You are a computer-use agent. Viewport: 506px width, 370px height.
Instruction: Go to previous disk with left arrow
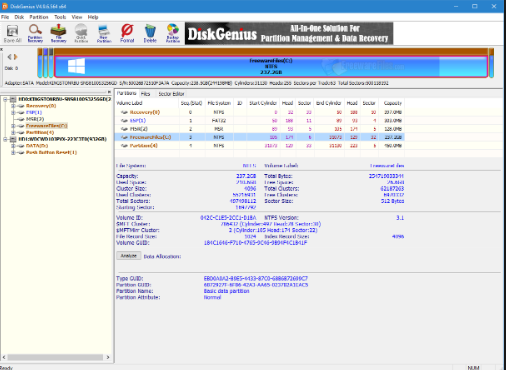coord(9,57)
